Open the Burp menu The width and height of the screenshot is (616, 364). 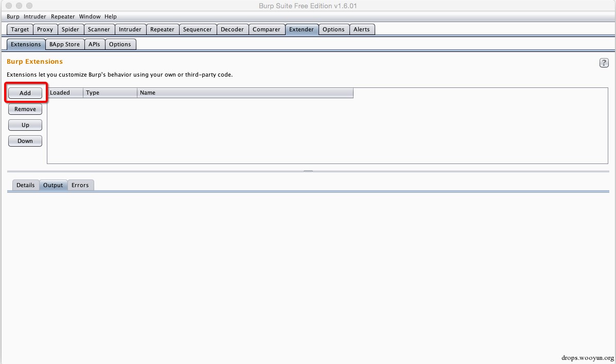13,16
